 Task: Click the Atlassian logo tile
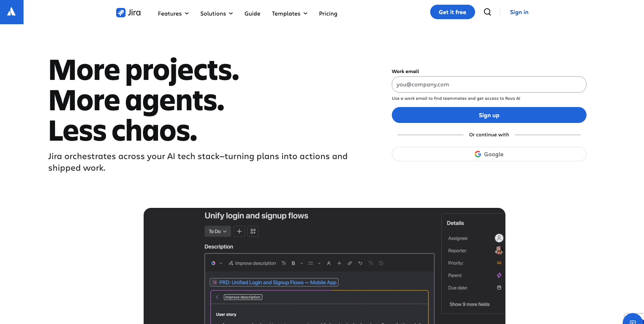(12, 12)
